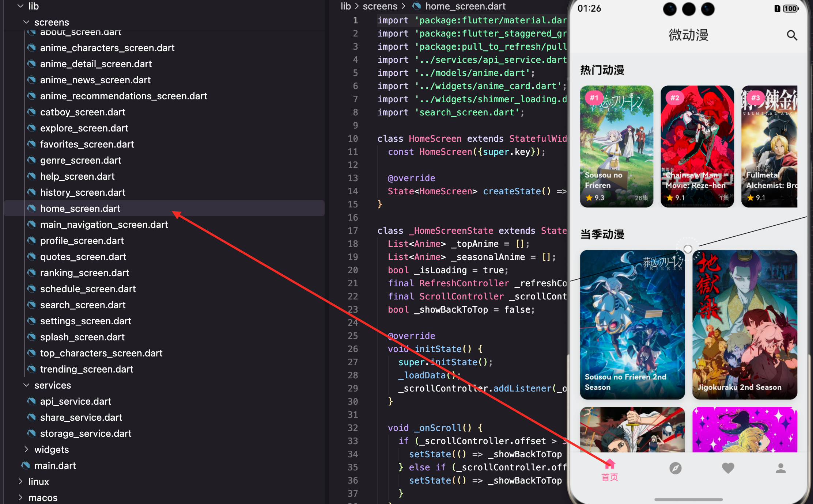Collapse the screens folder

(26, 22)
